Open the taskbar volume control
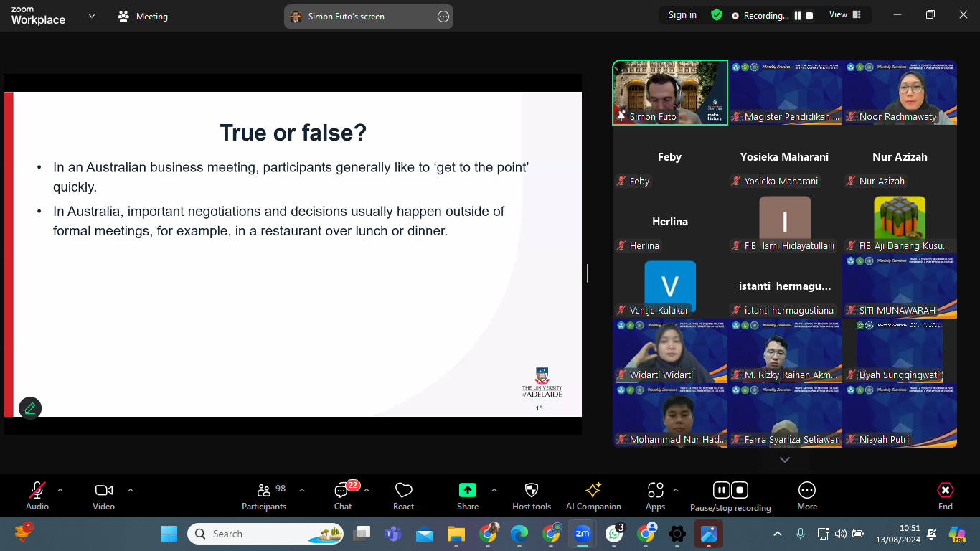 tap(841, 534)
